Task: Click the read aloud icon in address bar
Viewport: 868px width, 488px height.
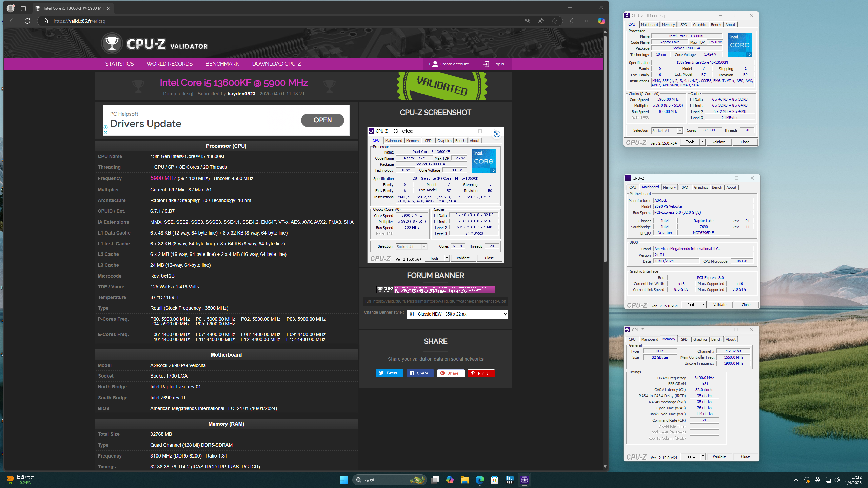Action: coord(540,21)
